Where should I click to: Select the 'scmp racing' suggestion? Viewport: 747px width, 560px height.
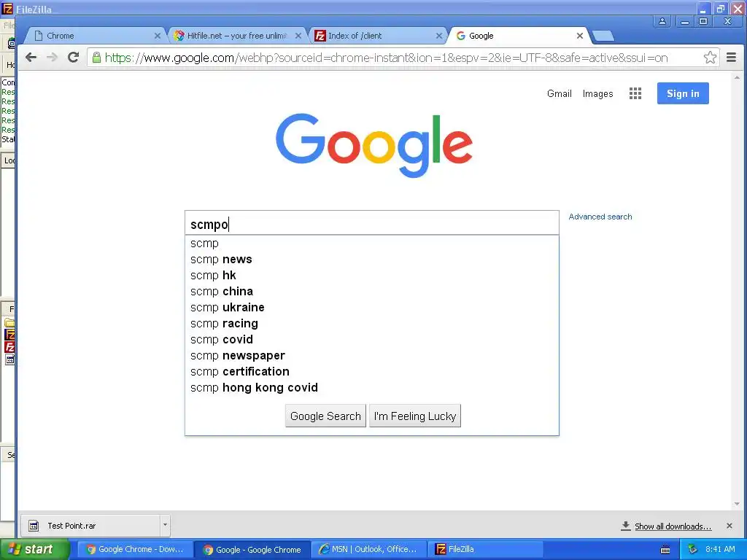tap(371, 323)
